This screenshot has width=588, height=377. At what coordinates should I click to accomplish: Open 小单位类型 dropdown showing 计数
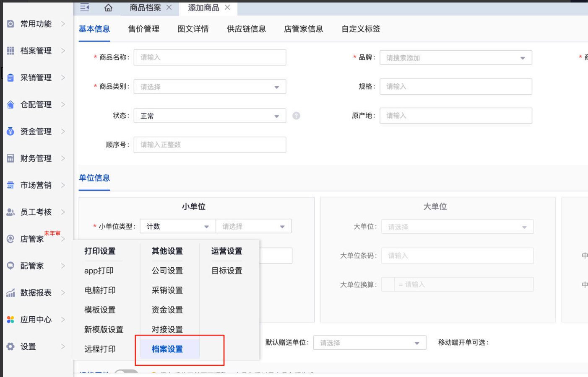click(x=177, y=227)
